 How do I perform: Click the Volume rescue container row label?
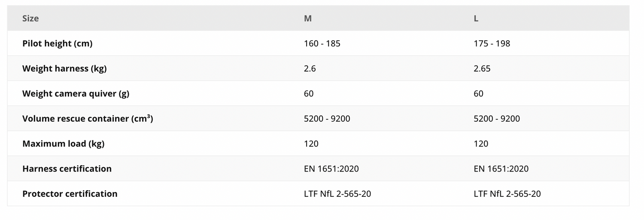(88, 118)
